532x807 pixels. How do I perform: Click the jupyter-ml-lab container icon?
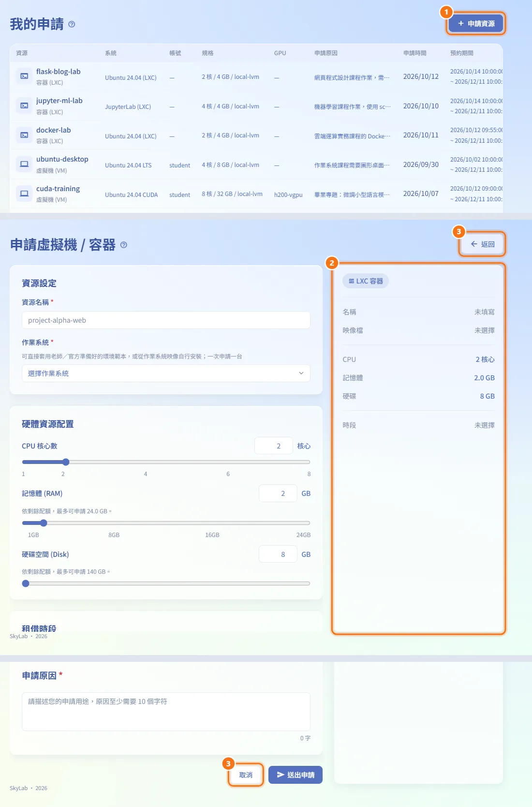click(24, 105)
